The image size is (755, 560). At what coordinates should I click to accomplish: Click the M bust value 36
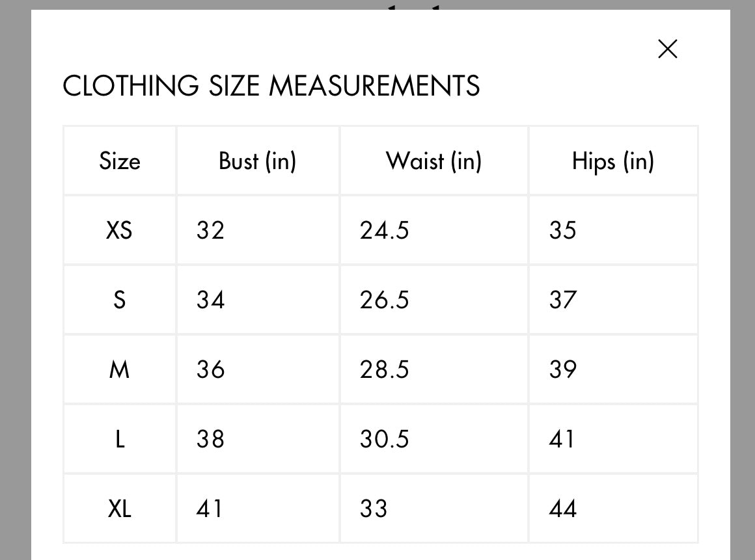click(210, 369)
